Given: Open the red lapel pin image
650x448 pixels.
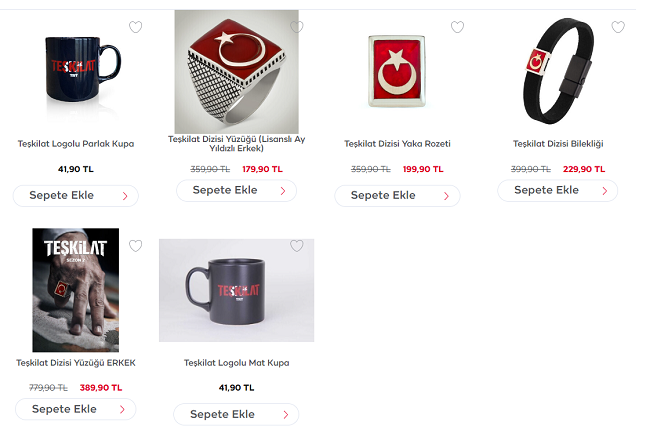Looking at the screenshot, I should point(397,71).
